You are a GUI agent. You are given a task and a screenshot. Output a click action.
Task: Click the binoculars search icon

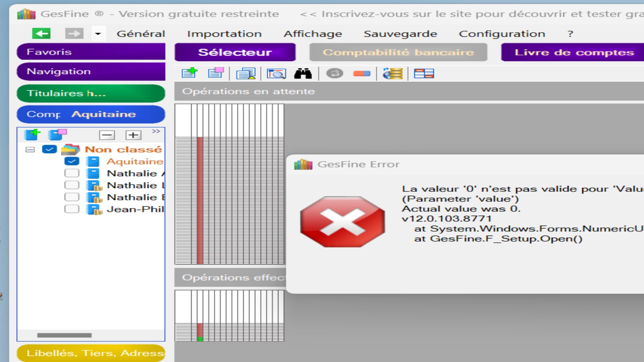pos(303,74)
